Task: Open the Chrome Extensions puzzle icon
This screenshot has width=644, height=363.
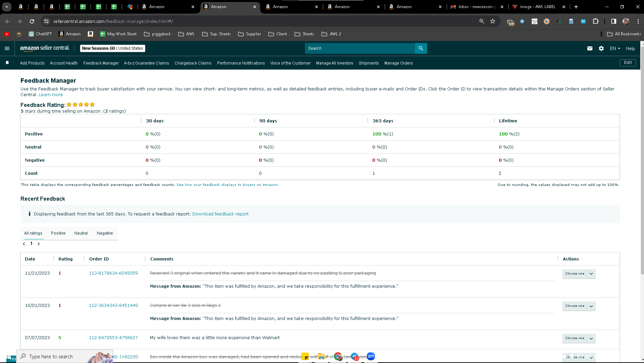Action: 596,21
